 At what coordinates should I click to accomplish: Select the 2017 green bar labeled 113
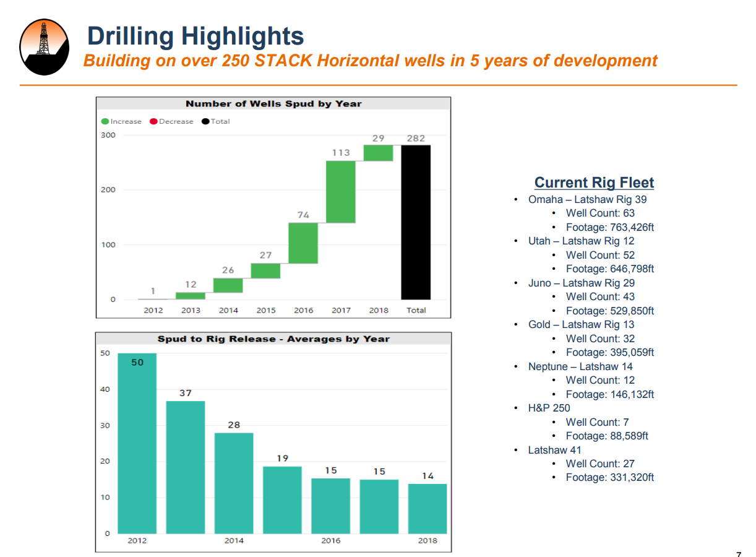coord(341,192)
